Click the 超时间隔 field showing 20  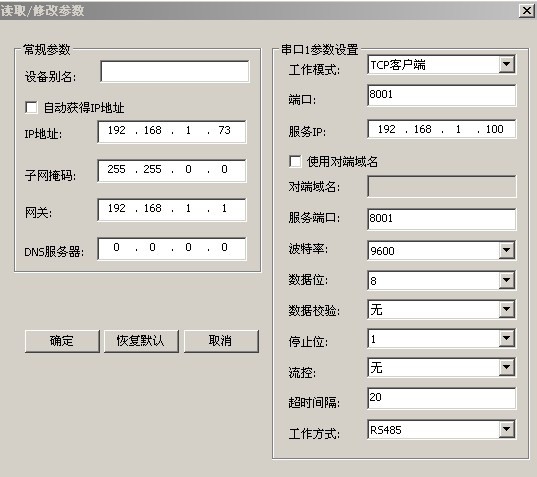click(441, 398)
